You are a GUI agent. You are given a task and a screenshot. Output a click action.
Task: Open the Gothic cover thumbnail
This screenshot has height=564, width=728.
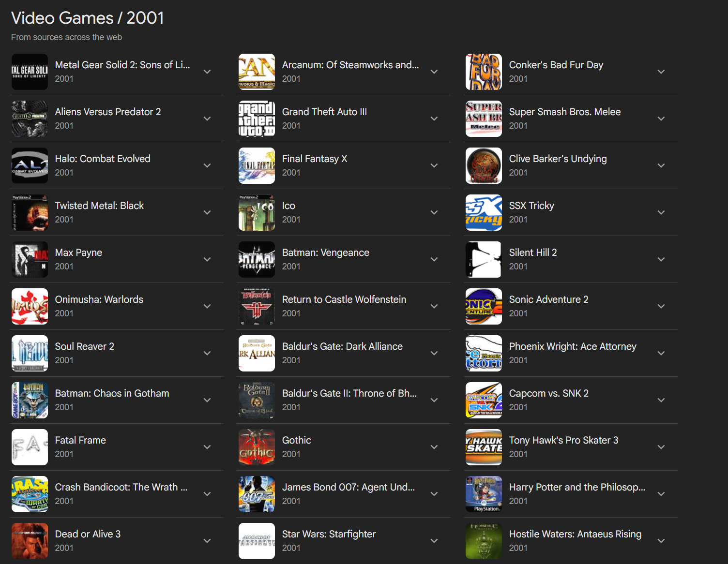point(257,447)
